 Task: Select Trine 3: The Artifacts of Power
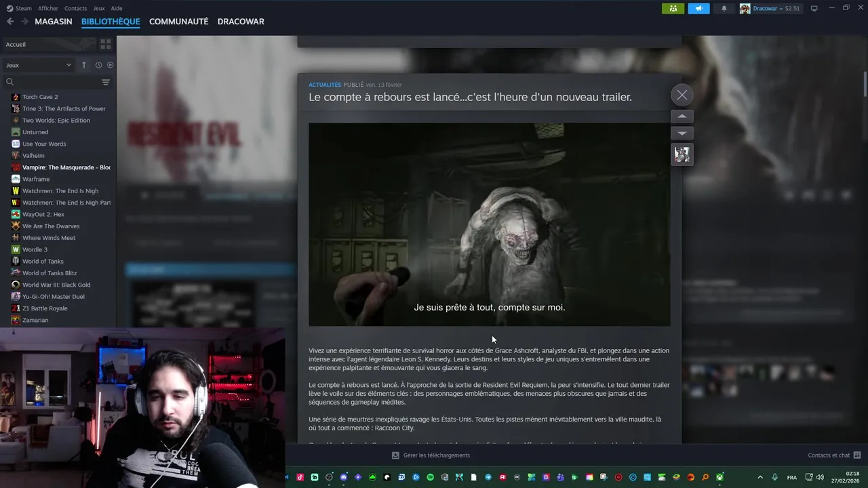58,108
